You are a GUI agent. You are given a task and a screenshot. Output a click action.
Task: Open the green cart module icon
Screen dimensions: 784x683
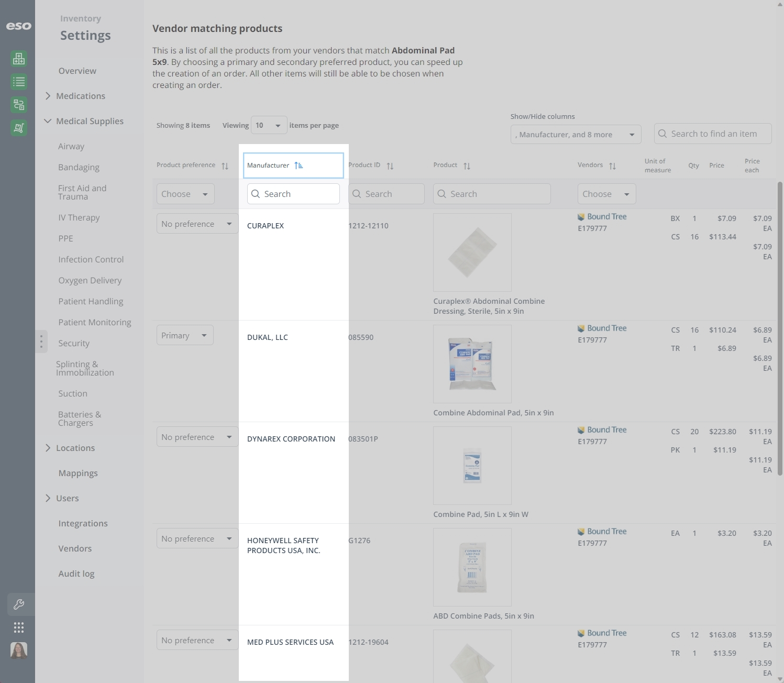tap(19, 128)
